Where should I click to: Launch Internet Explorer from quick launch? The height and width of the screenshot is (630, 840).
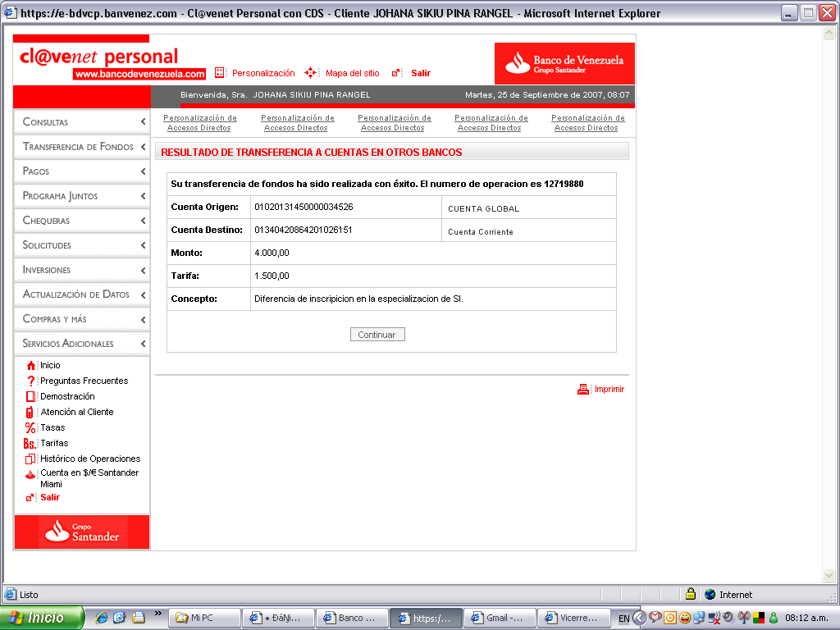pos(101,618)
